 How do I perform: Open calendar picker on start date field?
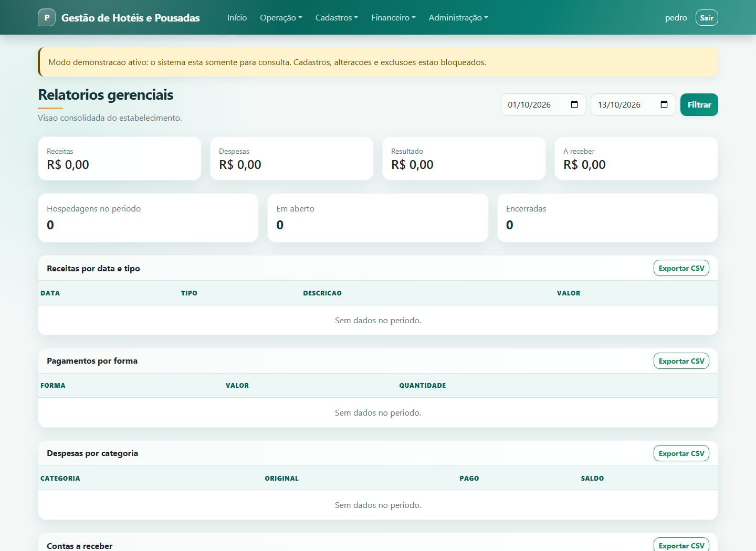coord(574,104)
